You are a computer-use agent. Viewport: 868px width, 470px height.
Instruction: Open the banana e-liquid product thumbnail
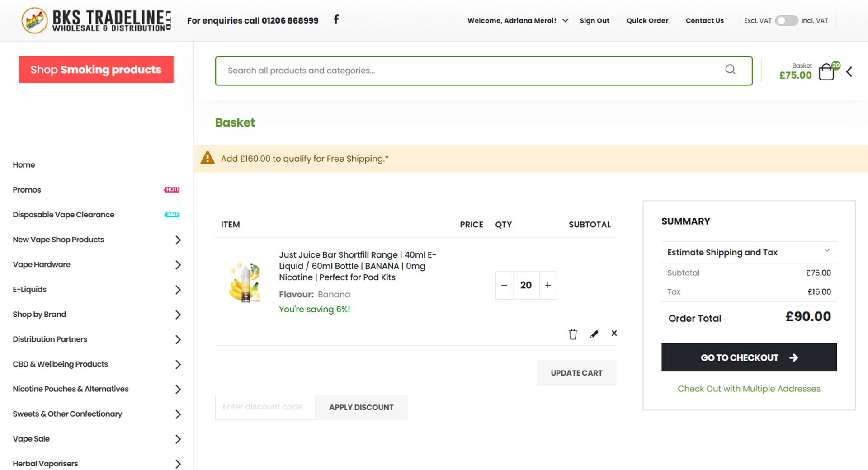click(x=245, y=282)
